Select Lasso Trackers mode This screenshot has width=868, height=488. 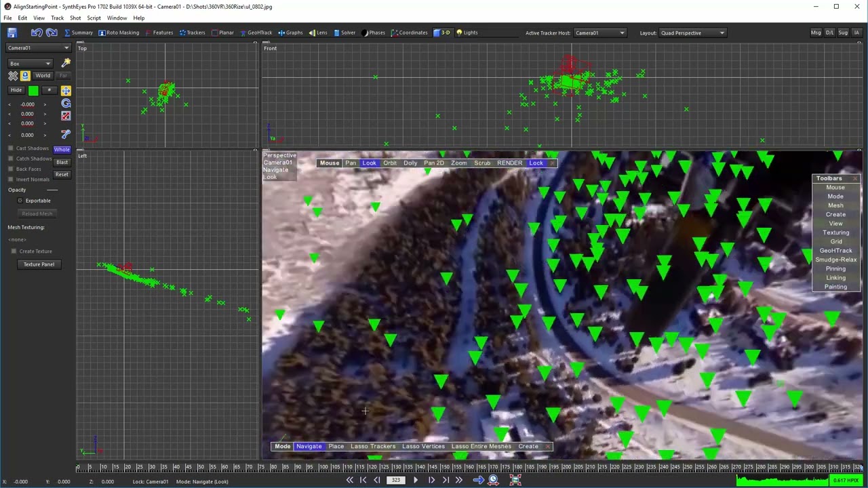pyautogui.click(x=372, y=447)
